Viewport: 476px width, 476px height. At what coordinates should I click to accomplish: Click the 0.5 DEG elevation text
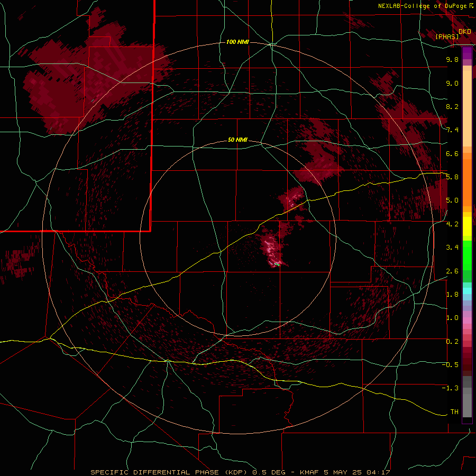[x=269, y=472]
